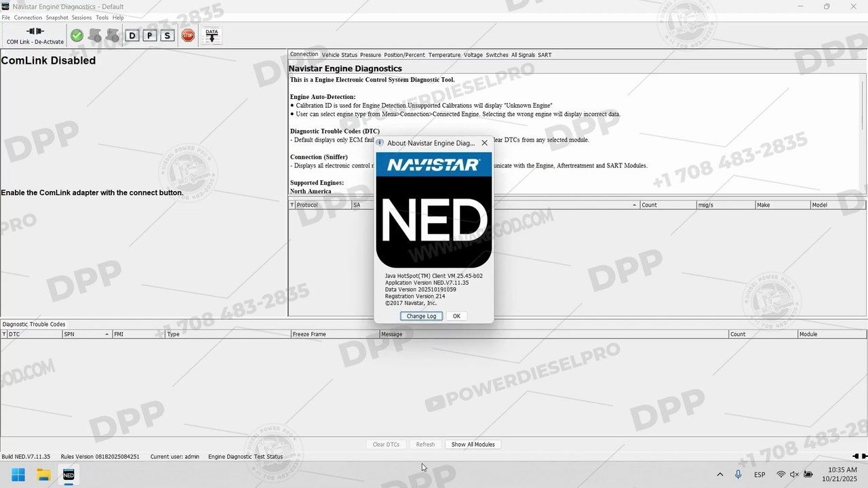Click the muted volume tray icon

tap(794, 474)
